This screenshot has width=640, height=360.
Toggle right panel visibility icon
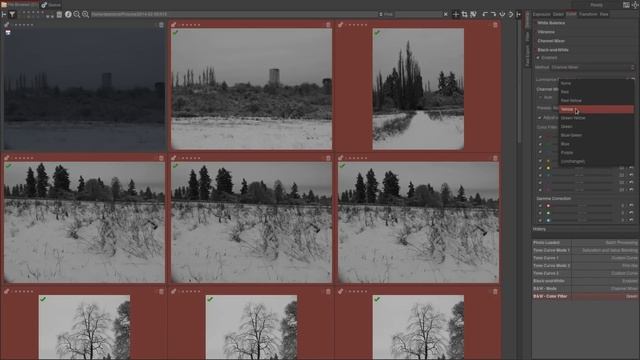[518, 14]
